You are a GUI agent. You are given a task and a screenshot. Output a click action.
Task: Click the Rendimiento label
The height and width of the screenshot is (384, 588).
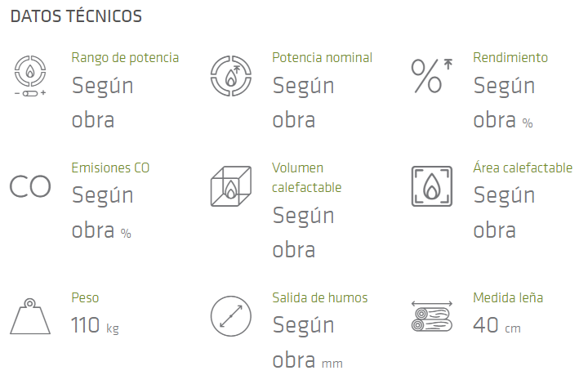click(510, 58)
